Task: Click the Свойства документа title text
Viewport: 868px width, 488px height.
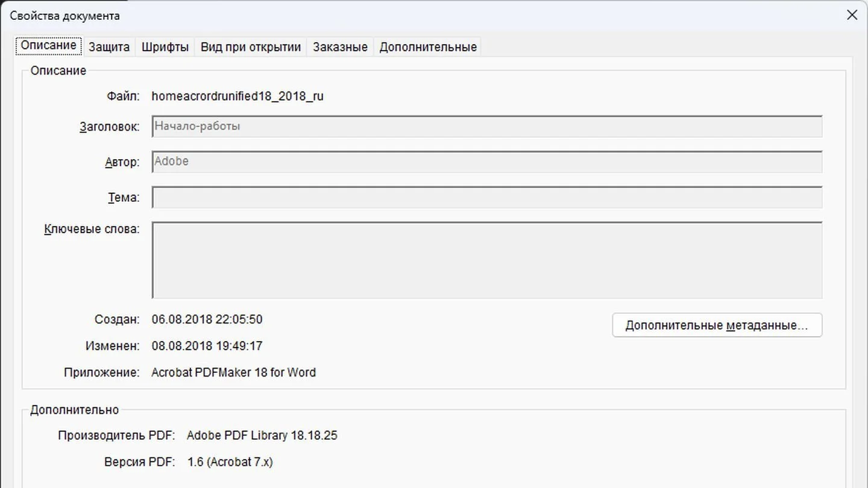Action: [64, 16]
